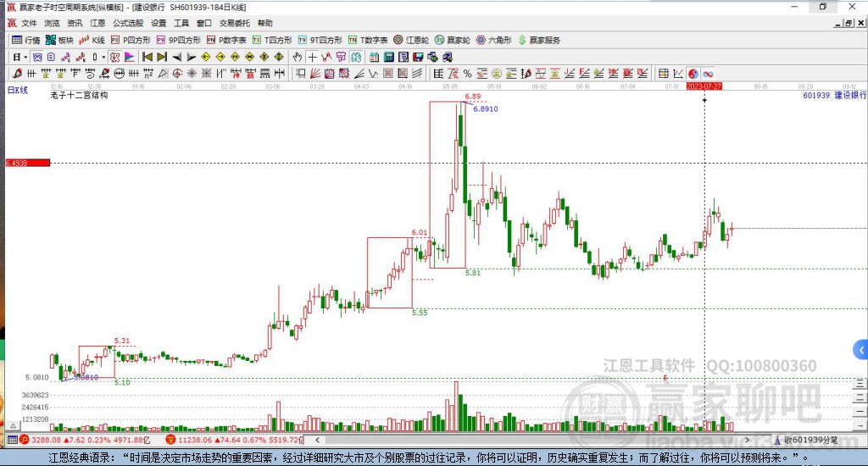The image size is (868, 466).
Task: Select the percent % tool icon
Action: [468, 74]
